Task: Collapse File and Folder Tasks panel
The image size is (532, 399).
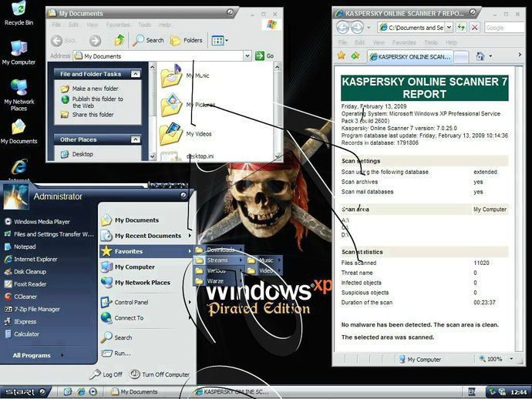Action: pos(136,74)
